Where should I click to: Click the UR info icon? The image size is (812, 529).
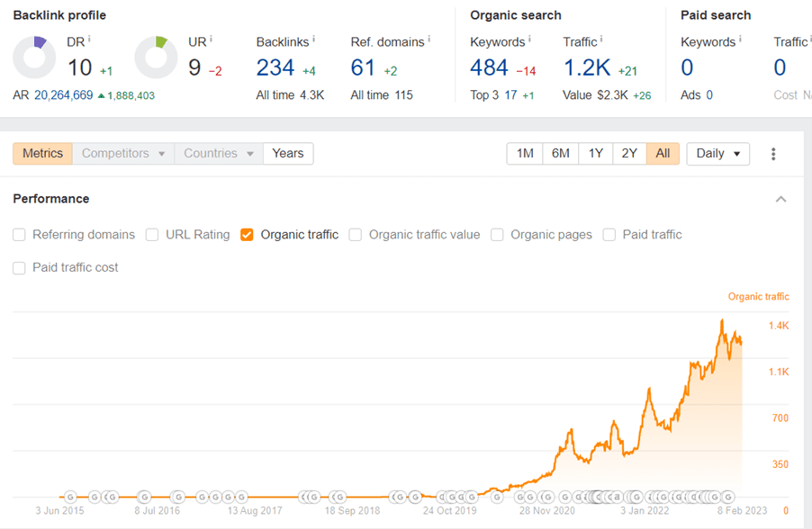pyautogui.click(x=211, y=40)
